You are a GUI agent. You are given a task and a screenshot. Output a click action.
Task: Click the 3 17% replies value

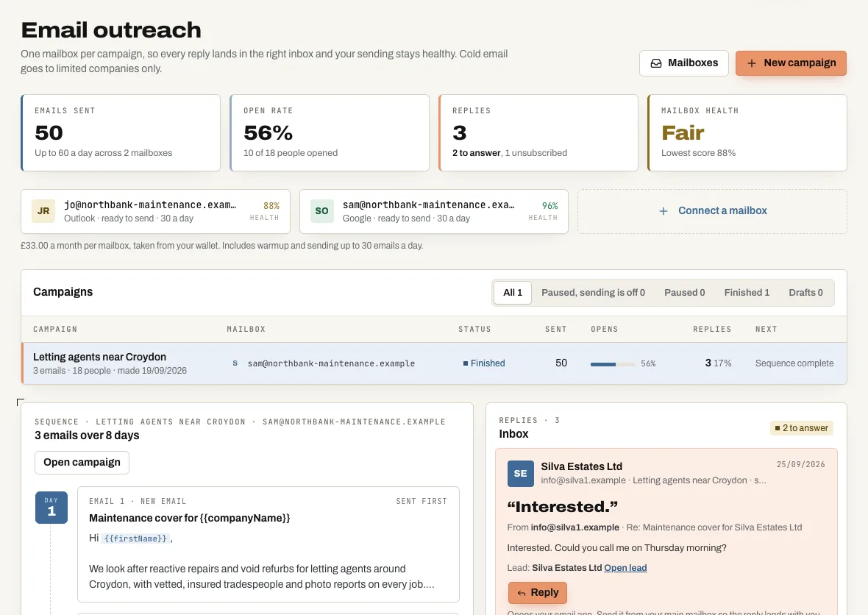click(x=718, y=363)
